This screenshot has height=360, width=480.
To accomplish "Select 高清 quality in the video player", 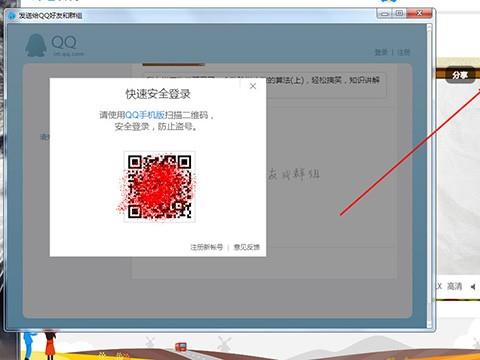I will [x=455, y=286].
